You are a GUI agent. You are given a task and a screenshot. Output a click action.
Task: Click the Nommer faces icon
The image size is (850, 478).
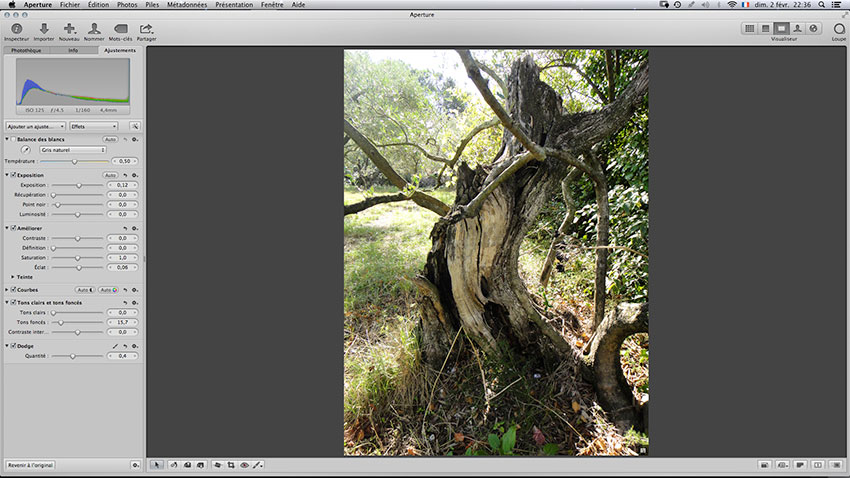(94, 31)
